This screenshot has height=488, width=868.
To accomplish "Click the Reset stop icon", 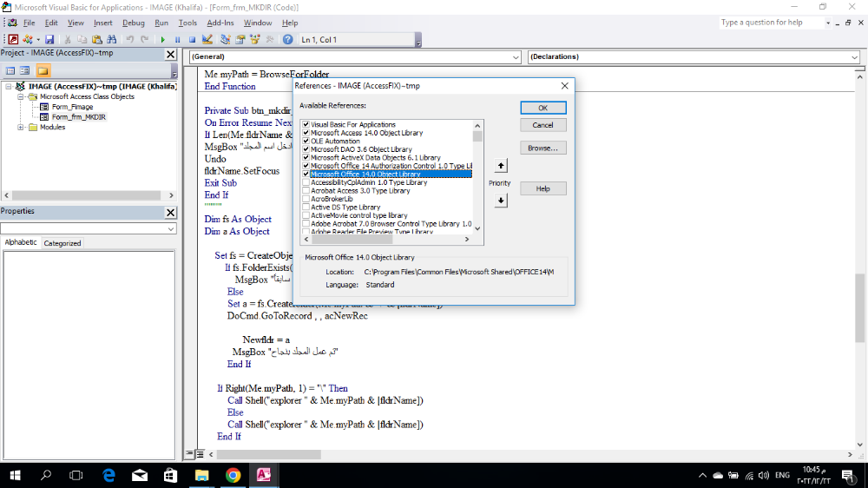I will [x=192, y=39].
